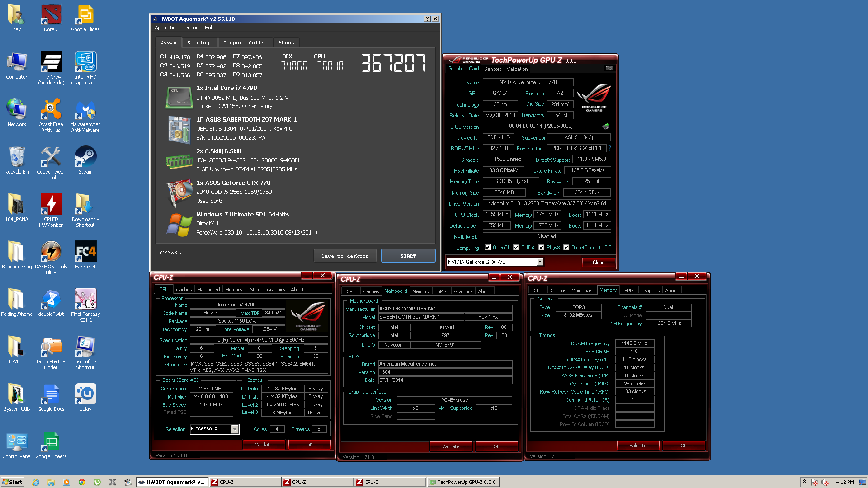This screenshot has width=868, height=488.
Task: Switch to the Settings tab in Aquamark
Action: pos(200,42)
